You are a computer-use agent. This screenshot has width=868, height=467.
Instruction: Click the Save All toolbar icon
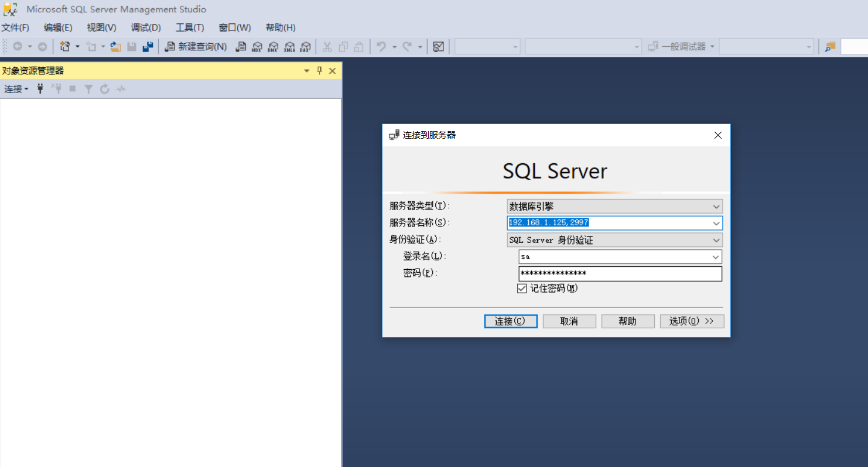pyautogui.click(x=148, y=46)
